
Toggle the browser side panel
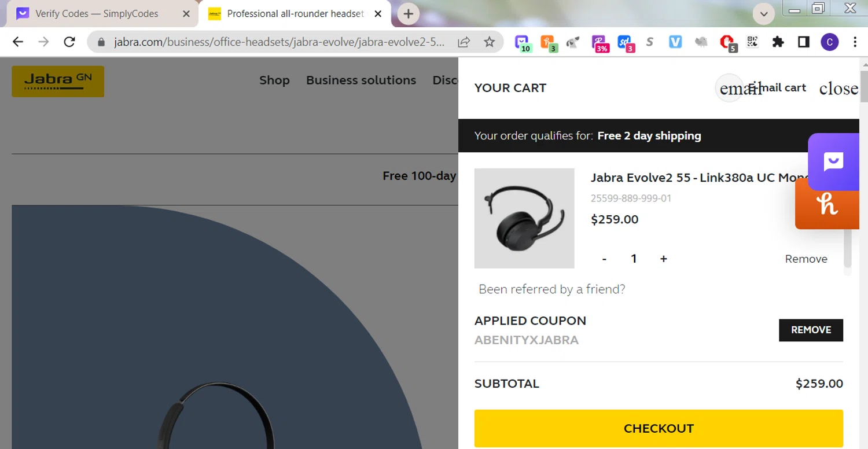click(x=804, y=42)
